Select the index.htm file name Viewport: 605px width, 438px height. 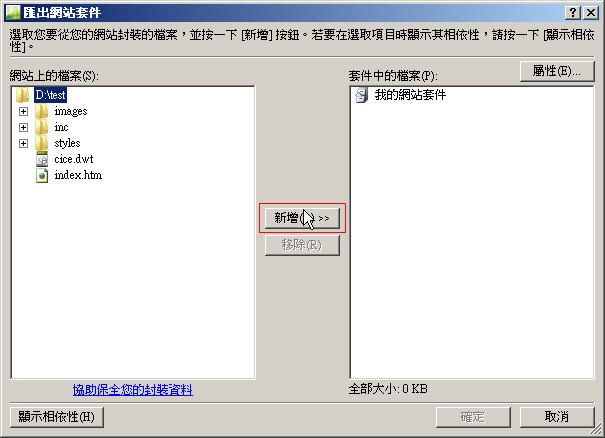click(x=78, y=175)
